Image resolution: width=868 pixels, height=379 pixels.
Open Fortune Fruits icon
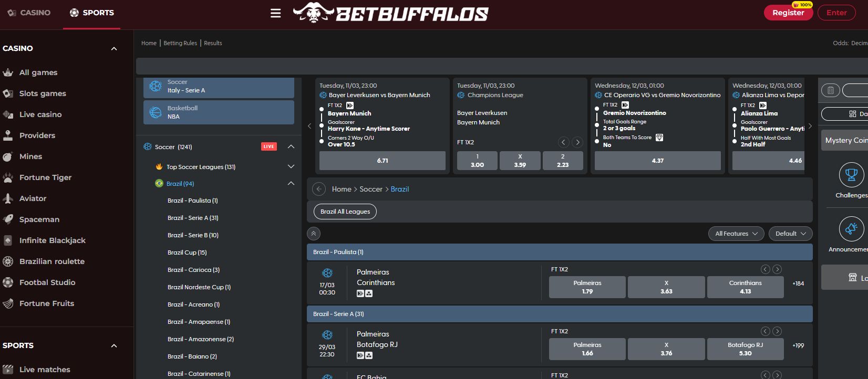[8, 303]
